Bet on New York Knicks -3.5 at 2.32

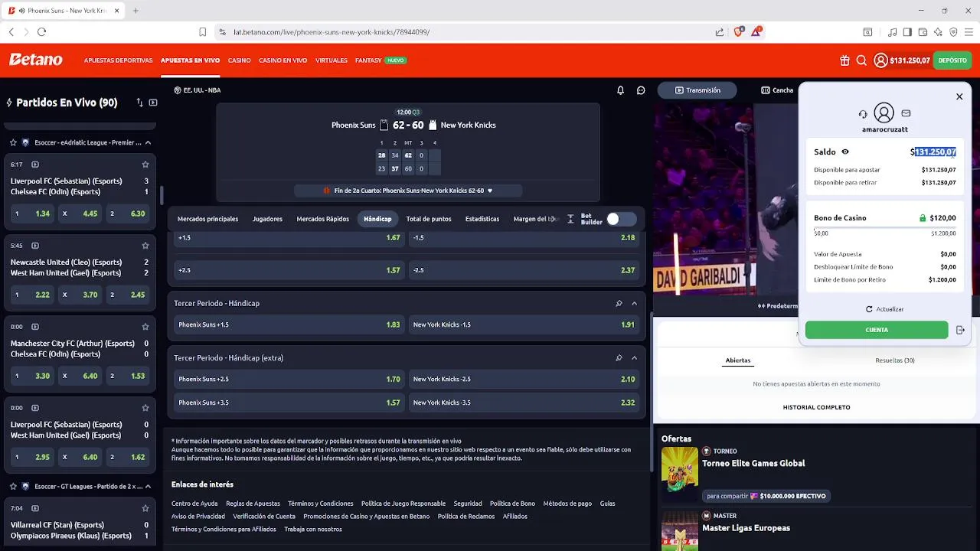(x=524, y=403)
